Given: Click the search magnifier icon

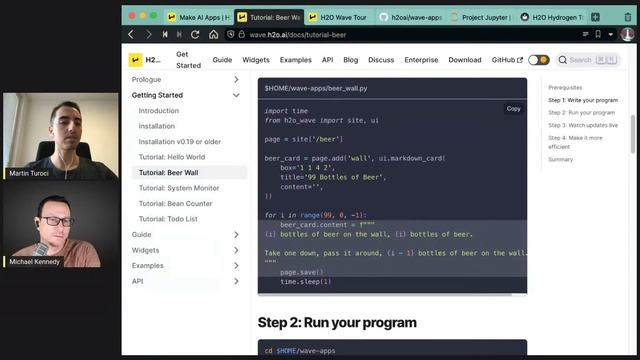Looking at the screenshot, I should pyautogui.click(x=562, y=60).
